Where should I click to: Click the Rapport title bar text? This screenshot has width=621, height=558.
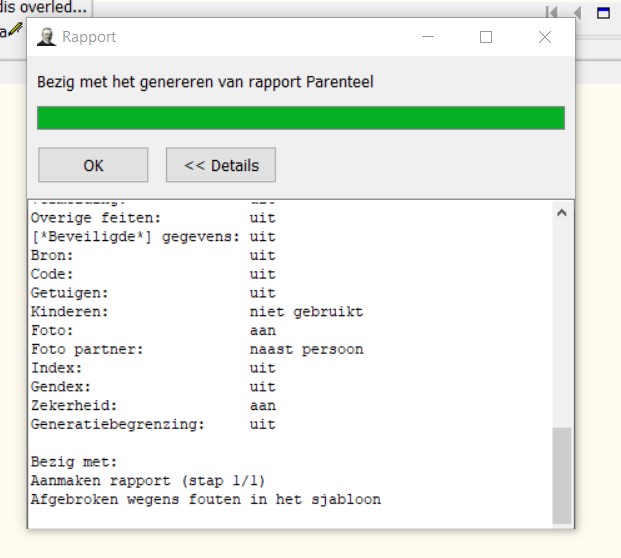89,37
